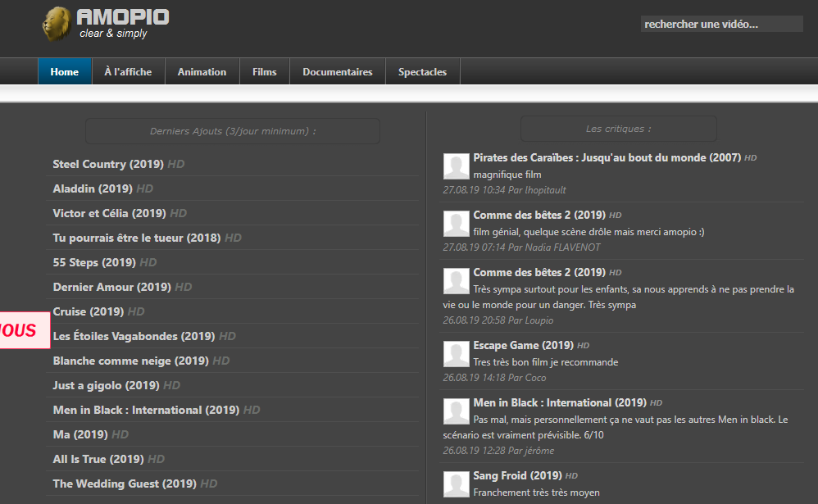Choose 55 Steps (2019) from the list

94,262
